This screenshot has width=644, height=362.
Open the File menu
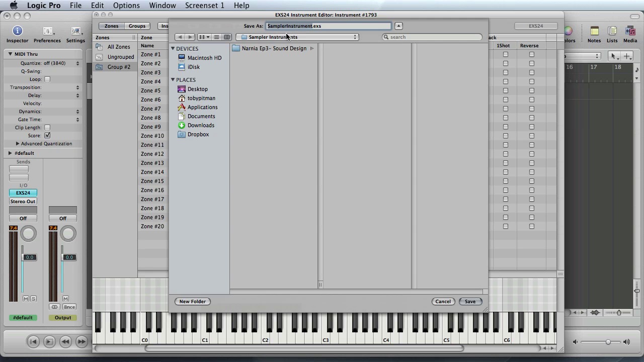tap(75, 6)
